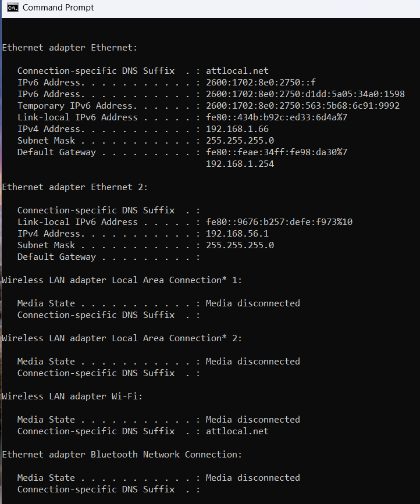Click the IPv6 address ending in ::f

tap(261, 83)
